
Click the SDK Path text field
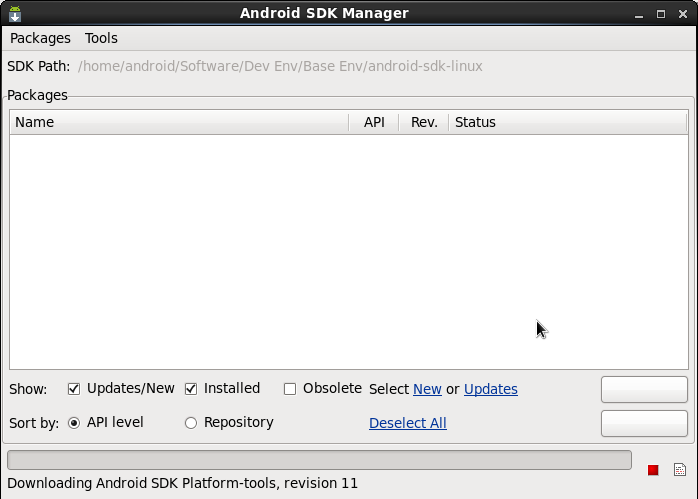coord(280,66)
